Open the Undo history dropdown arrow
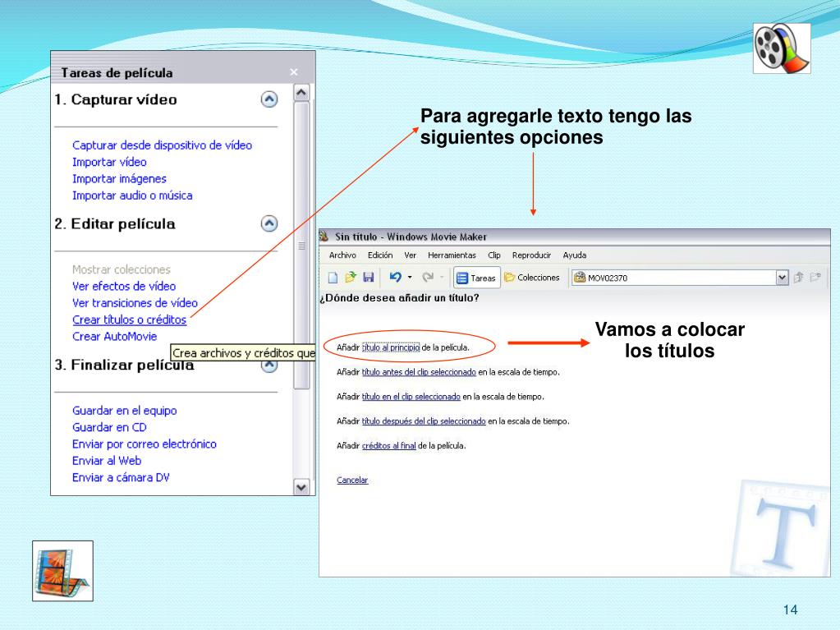840x630 pixels. click(x=410, y=277)
